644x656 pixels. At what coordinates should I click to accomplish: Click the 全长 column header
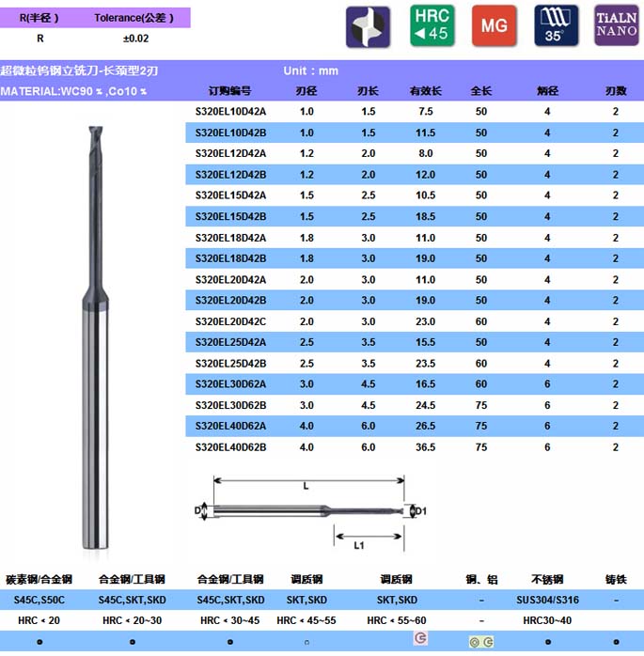pyautogui.click(x=480, y=91)
